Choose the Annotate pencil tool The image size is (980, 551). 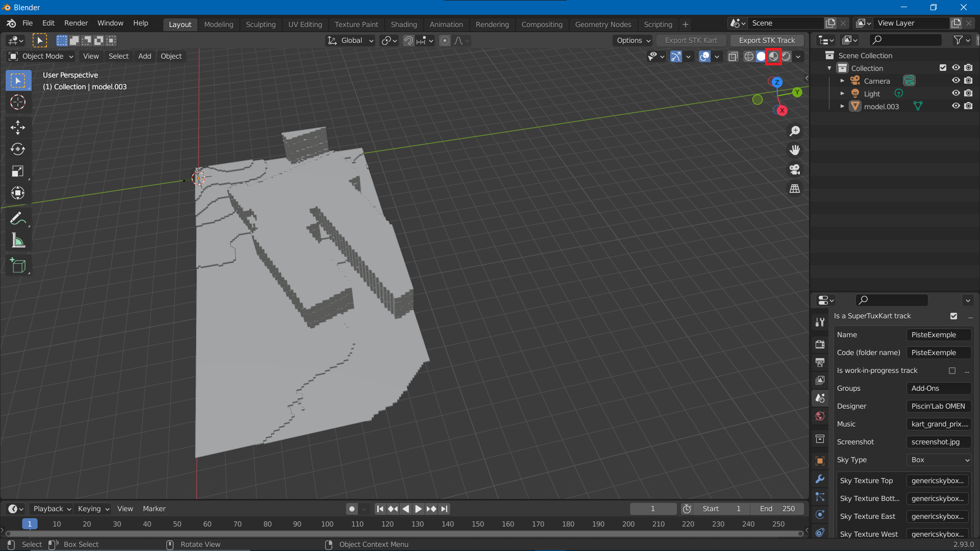point(18,218)
